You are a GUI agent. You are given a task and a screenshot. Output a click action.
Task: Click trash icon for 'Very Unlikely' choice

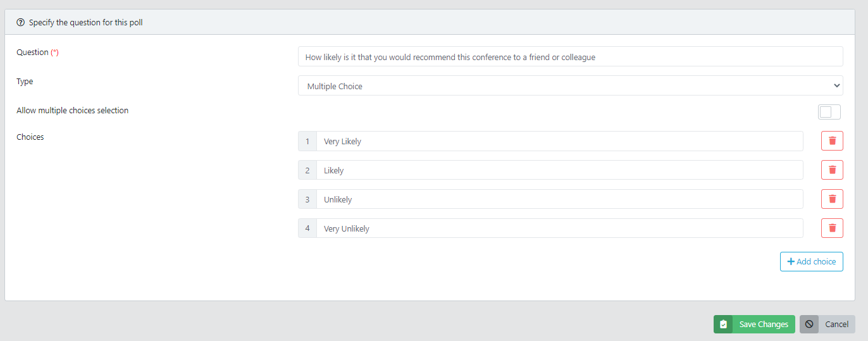(x=832, y=228)
